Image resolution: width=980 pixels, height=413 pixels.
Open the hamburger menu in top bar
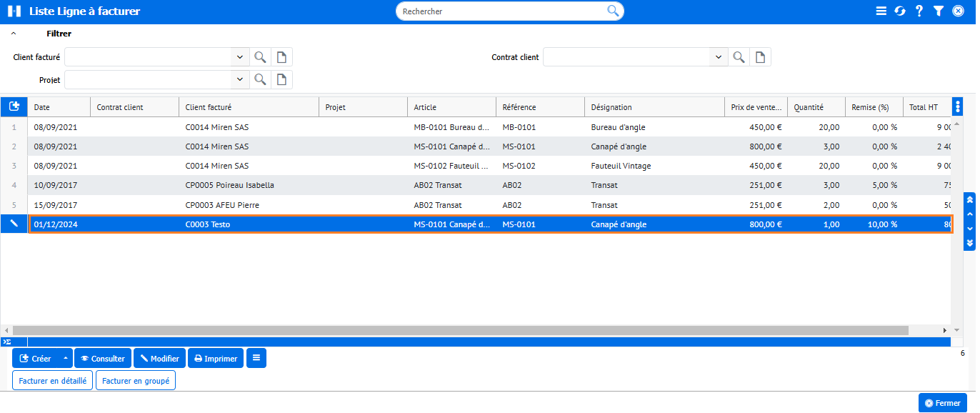coord(881,11)
